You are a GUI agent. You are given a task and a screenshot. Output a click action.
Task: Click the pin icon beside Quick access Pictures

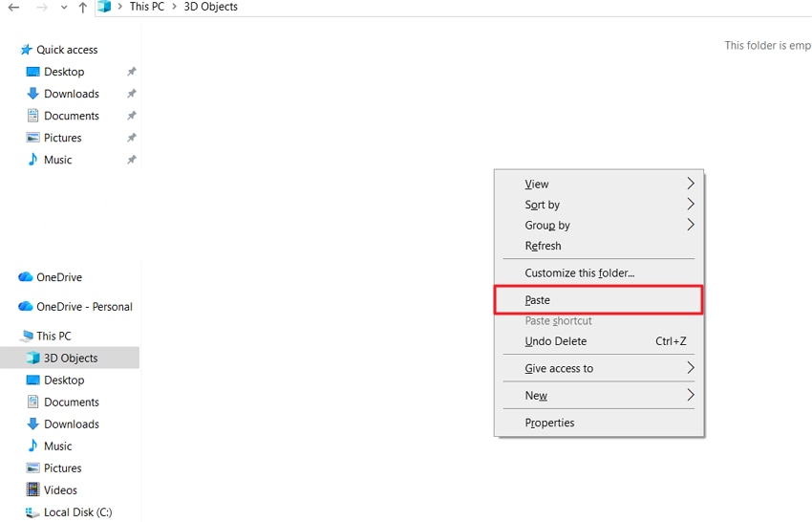(x=132, y=138)
